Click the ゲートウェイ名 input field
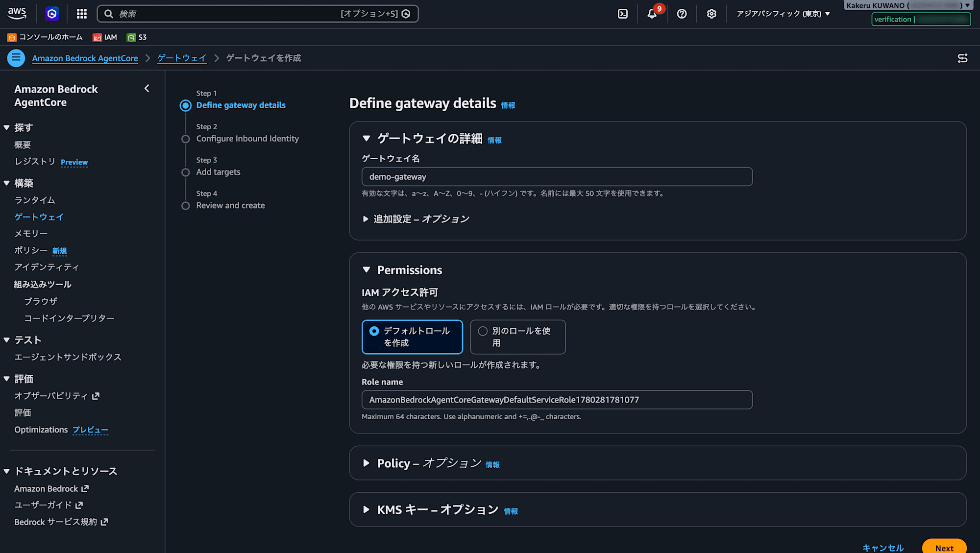Image resolution: width=980 pixels, height=553 pixels. coord(557,177)
